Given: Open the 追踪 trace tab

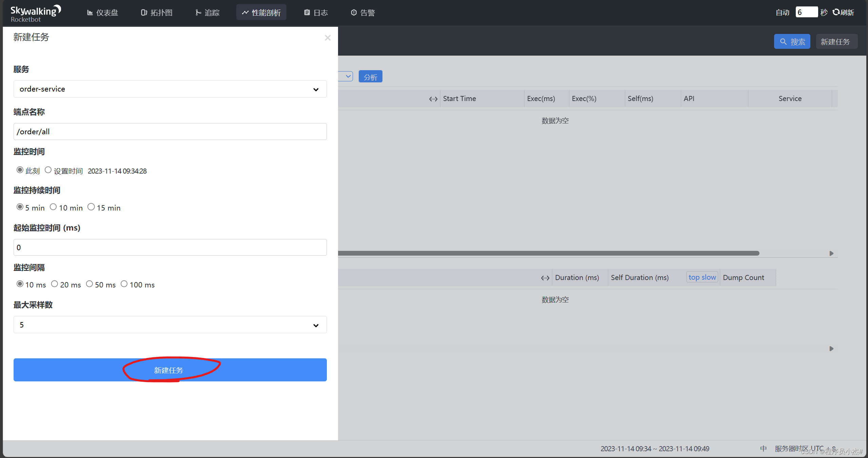Looking at the screenshot, I should [208, 13].
